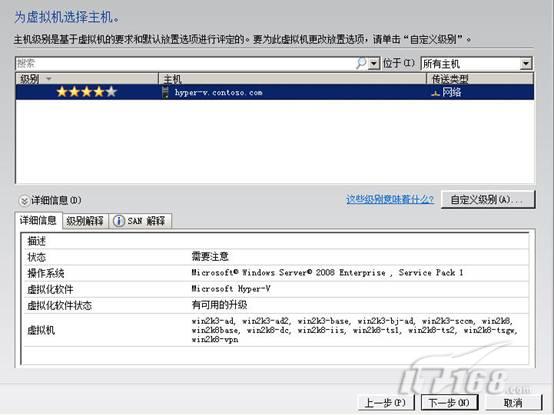Click the 上一步 button
This screenshot has width=554, height=415.
[385, 403]
